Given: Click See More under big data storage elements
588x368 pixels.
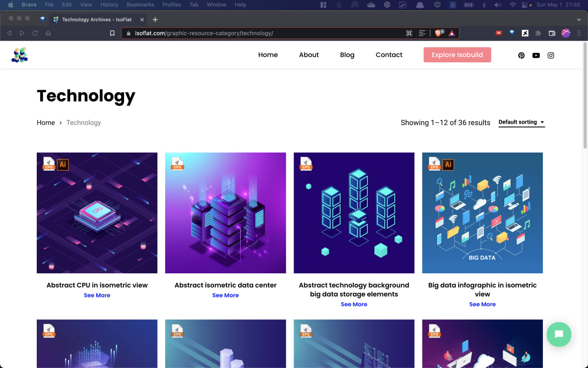Looking at the screenshot, I should coord(354,304).
